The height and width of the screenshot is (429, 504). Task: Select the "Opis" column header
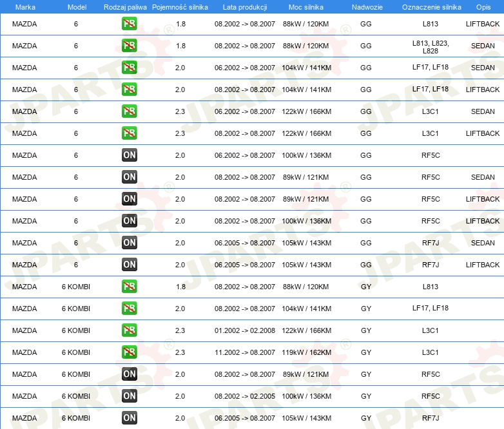(483, 7)
